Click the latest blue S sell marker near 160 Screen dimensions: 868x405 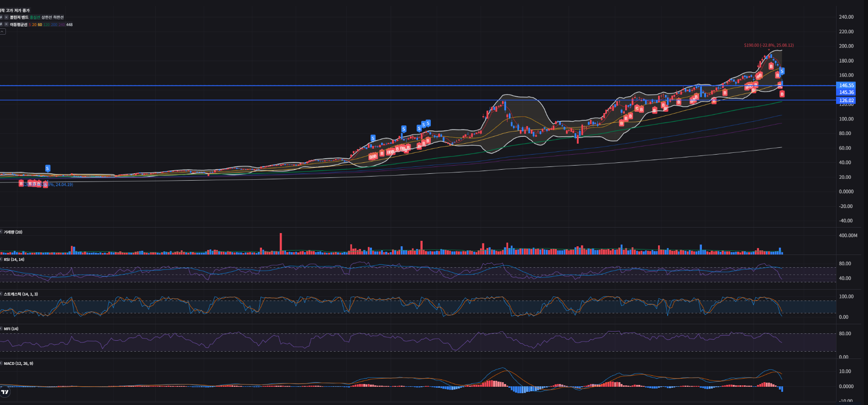pyautogui.click(x=782, y=71)
